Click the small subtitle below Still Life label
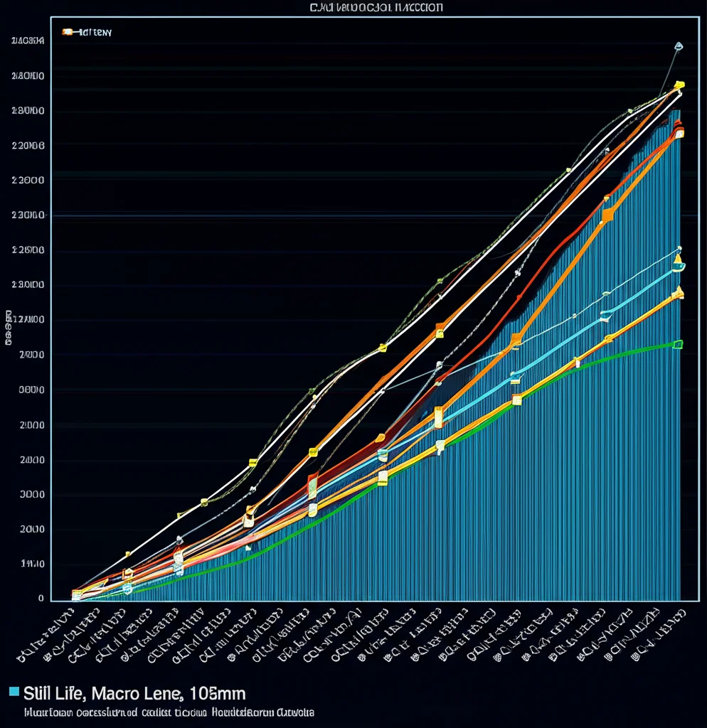Image resolution: width=707 pixels, height=728 pixels. click(x=169, y=712)
